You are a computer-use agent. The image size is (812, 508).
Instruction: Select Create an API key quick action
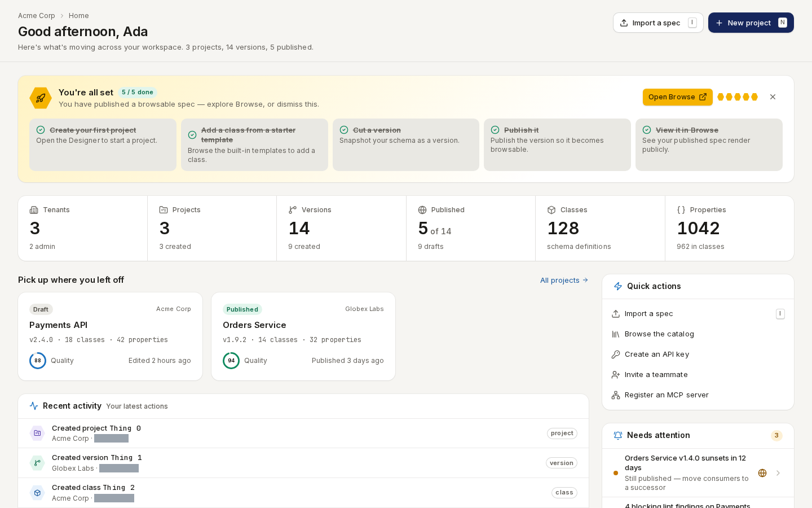pos(698,354)
